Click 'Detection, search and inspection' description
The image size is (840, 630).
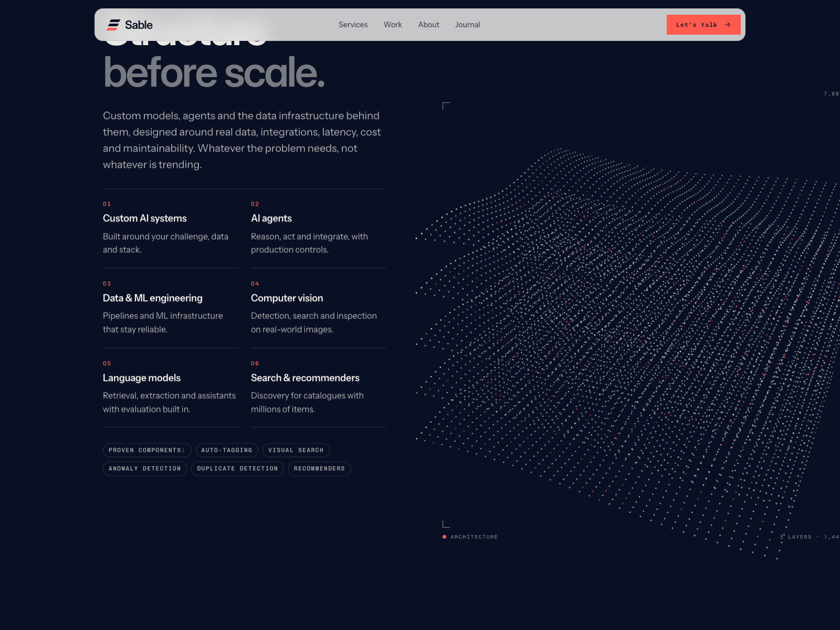[314, 322]
